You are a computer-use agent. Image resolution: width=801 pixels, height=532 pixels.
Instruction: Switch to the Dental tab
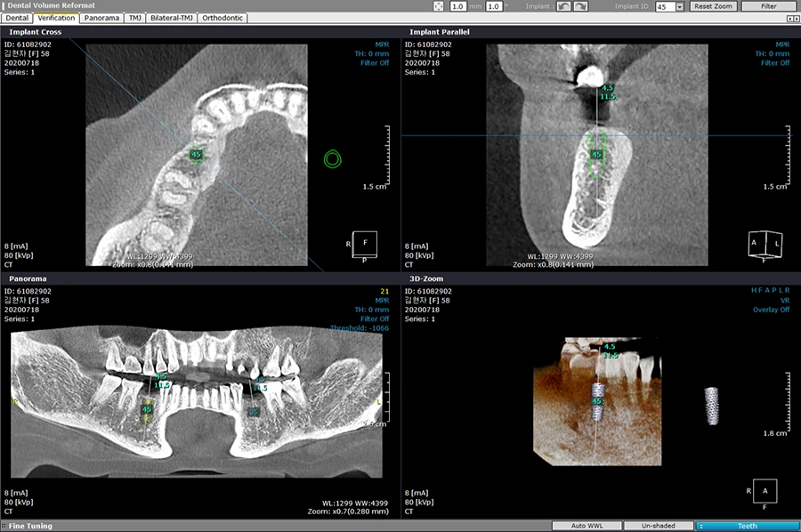click(x=17, y=18)
